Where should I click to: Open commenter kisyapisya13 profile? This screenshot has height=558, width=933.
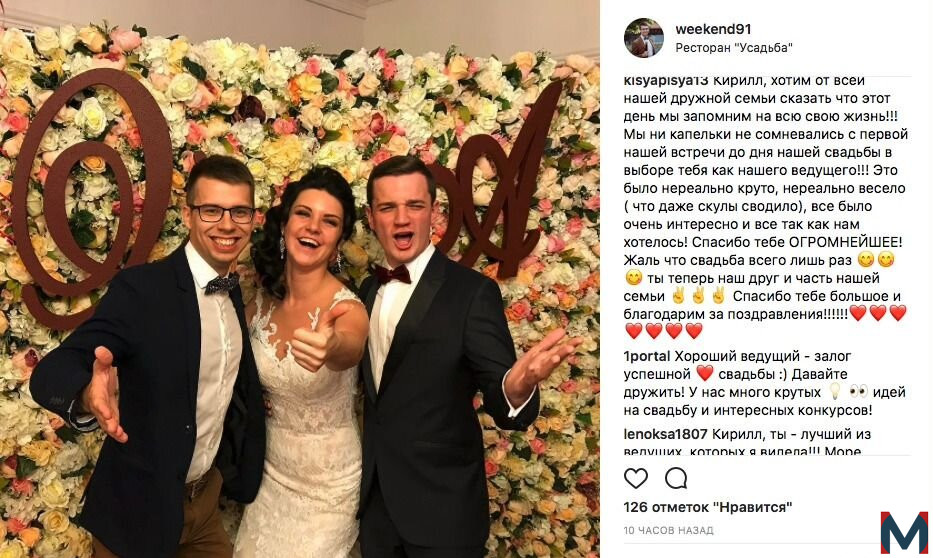pos(666,80)
